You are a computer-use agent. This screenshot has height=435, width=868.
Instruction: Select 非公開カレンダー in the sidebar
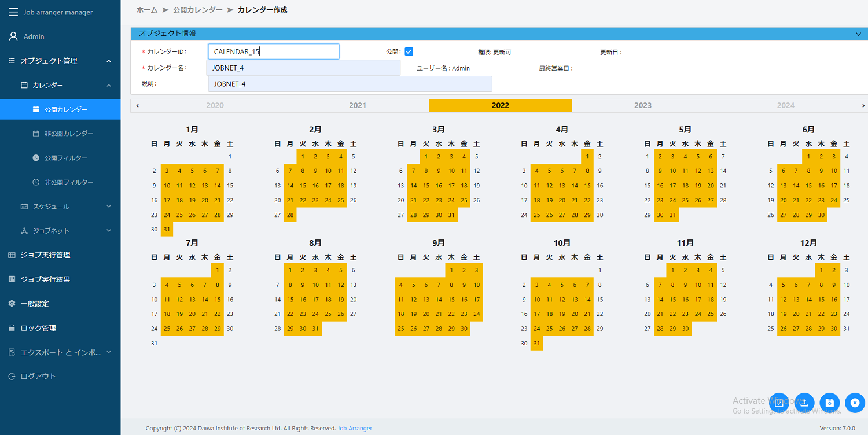click(x=60, y=133)
